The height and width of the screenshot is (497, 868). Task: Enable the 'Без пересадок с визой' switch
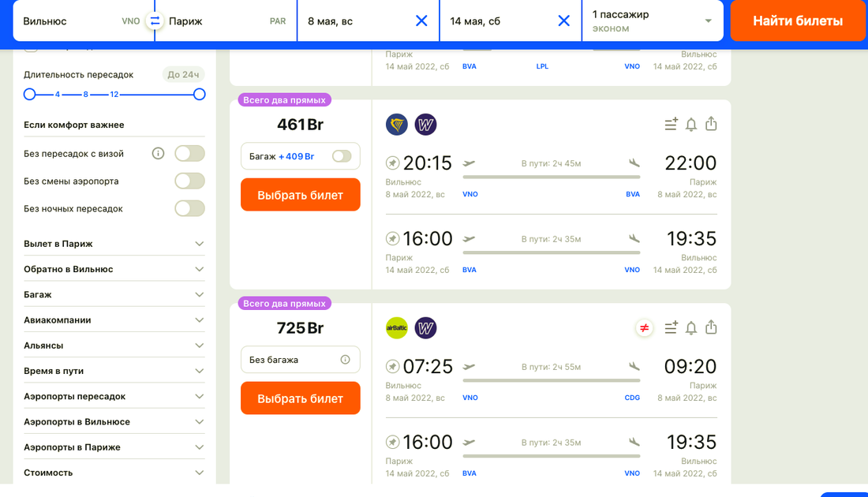tap(189, 153)
